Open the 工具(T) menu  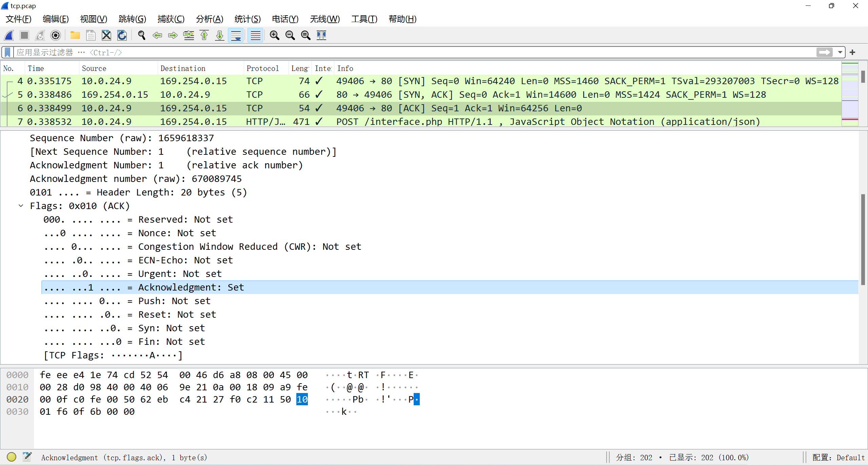click(364, 19)
